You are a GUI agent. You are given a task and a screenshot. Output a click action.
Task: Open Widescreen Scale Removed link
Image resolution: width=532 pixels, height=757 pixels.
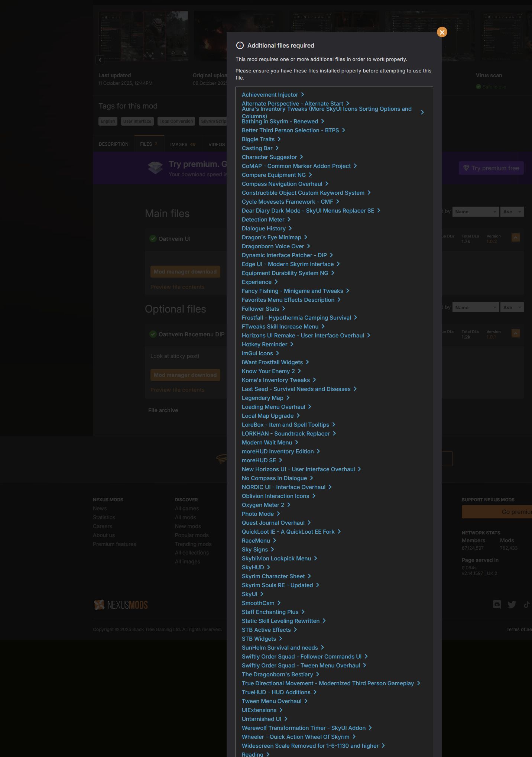[x=310, y=746]
